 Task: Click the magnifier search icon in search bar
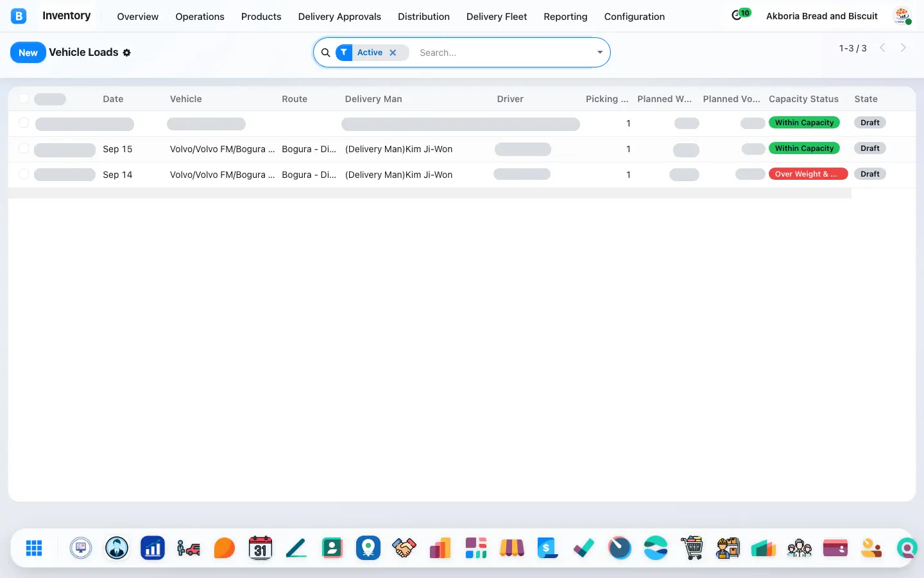pyautogui.click(x=325, y=53)
